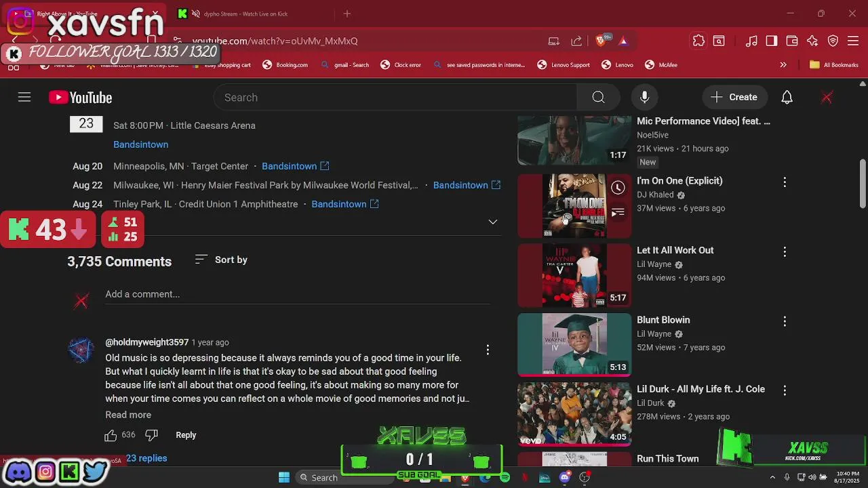Click the share page icon in address bar

point(576,41)
